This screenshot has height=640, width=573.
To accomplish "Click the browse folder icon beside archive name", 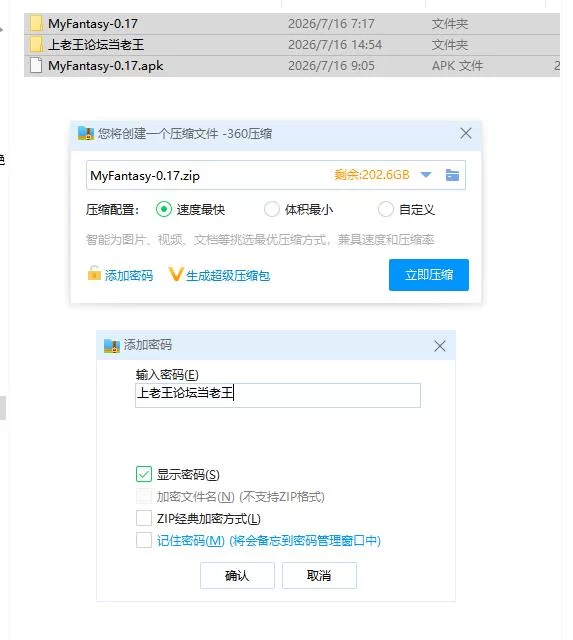I will tap(452, 175).
